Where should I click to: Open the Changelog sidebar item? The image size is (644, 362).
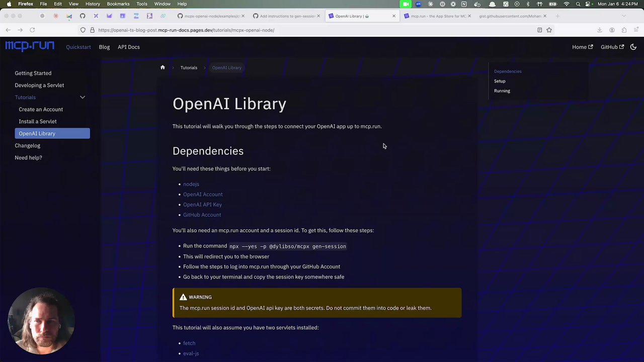[x=28, y=145]
